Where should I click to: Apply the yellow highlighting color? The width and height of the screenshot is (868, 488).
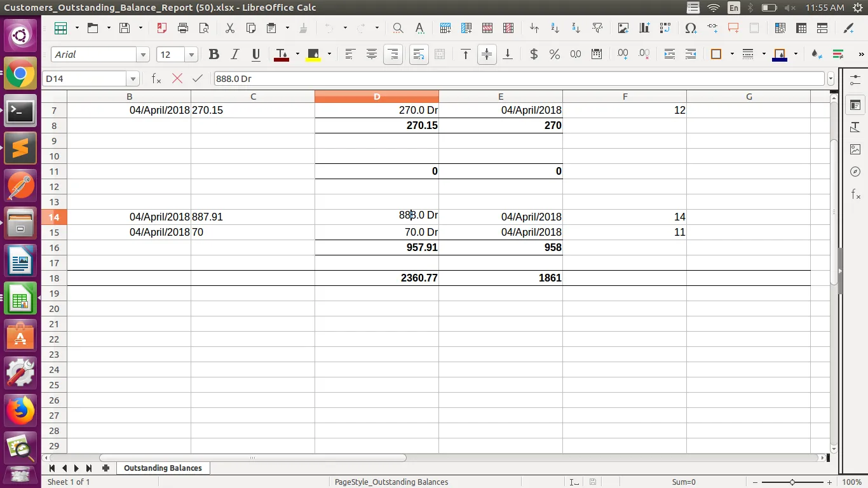click(313, 55)
